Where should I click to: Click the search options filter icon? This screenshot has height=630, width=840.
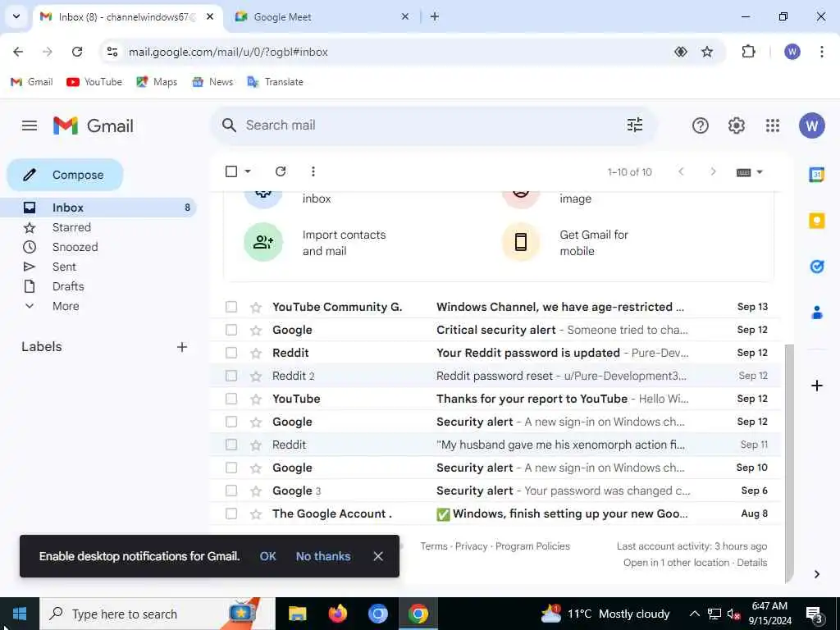(x=635, y=126)
